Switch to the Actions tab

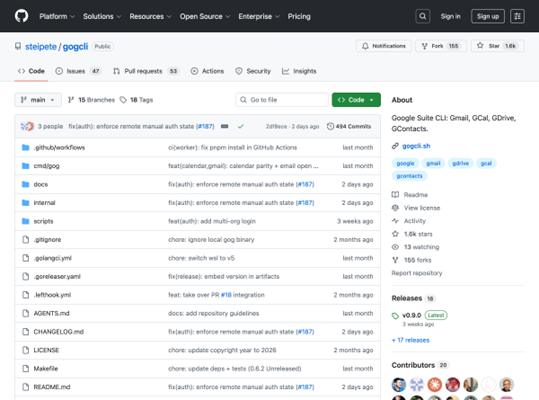coord(207,71)
